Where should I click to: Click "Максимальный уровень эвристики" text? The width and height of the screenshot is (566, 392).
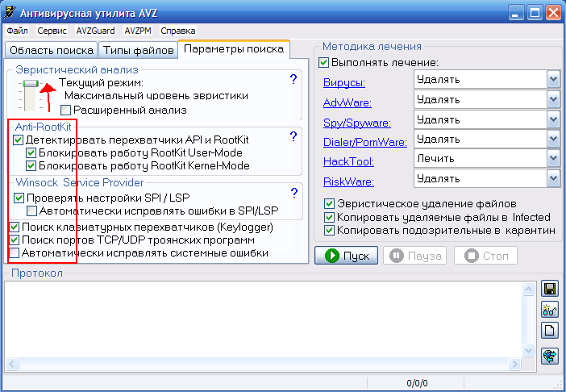pos(156,96)
